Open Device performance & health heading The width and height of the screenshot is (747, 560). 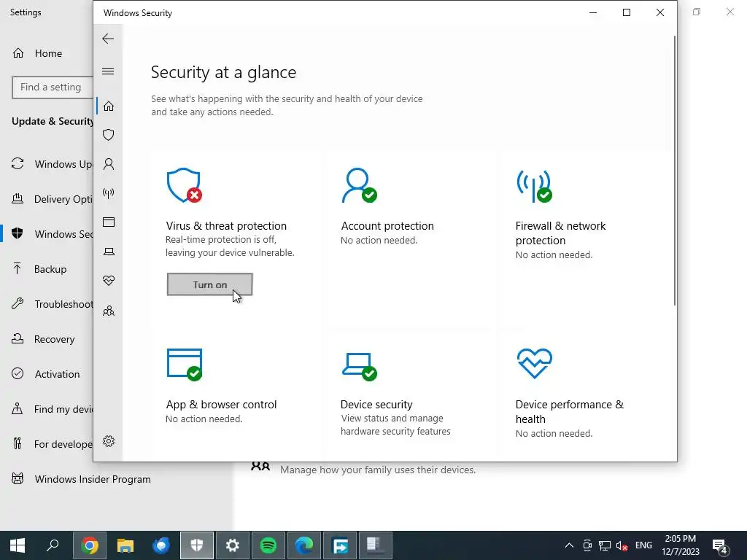click(569, 411)
